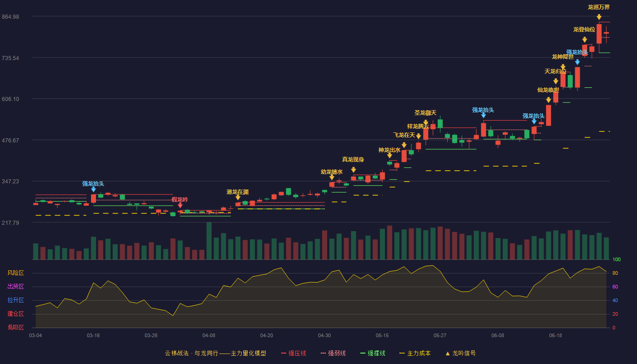Click the green 100 indicator axis value
The width and height of the screenshot is (637, 364).
click(617, 260)
